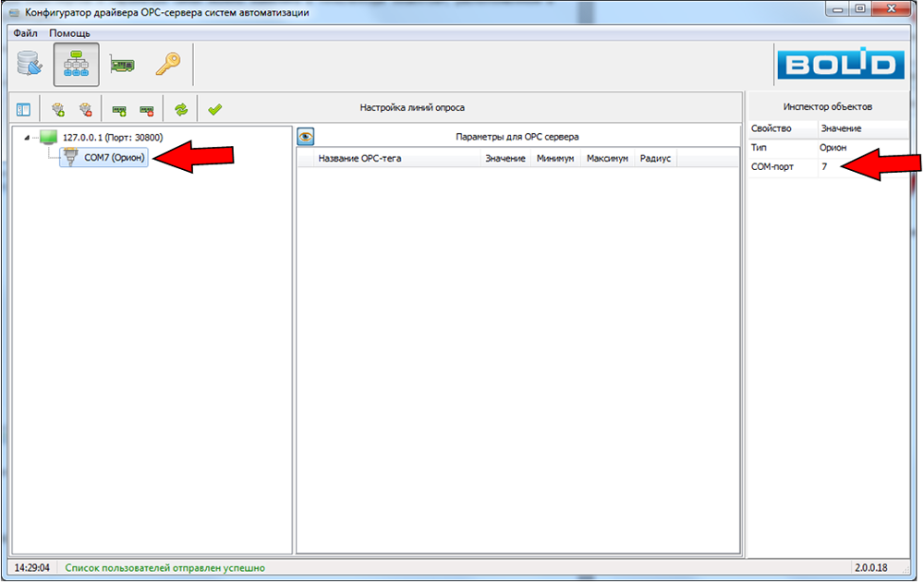Select COM7 (Орион) in the tree
Viewport: 924px width, 583px height.
pos(115,158)
